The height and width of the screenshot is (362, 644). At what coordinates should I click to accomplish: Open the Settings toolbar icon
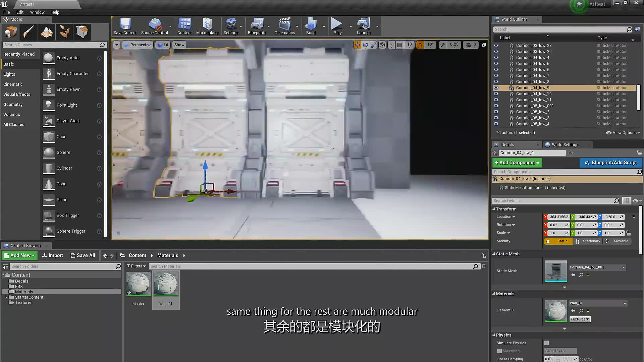[231, 26]
